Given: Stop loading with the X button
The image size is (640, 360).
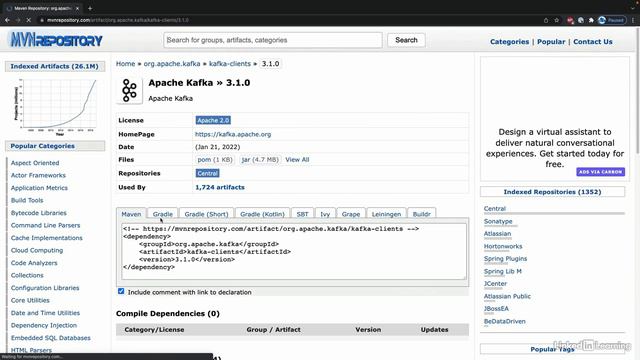Looking at the screenshot, I should point(29,20).
